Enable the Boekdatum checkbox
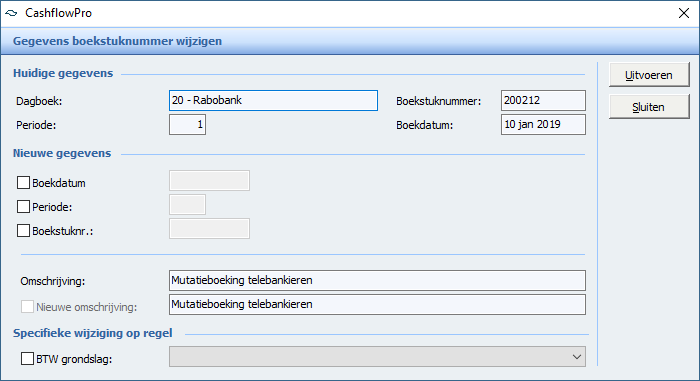 pyautogui.click(x=23, y=183)
